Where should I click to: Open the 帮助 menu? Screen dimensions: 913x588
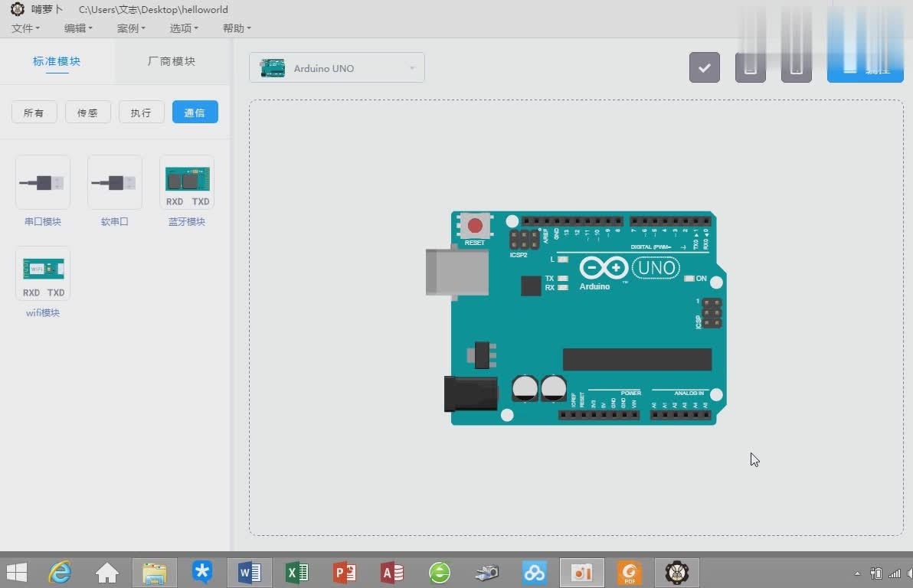(x=237, y=28)
